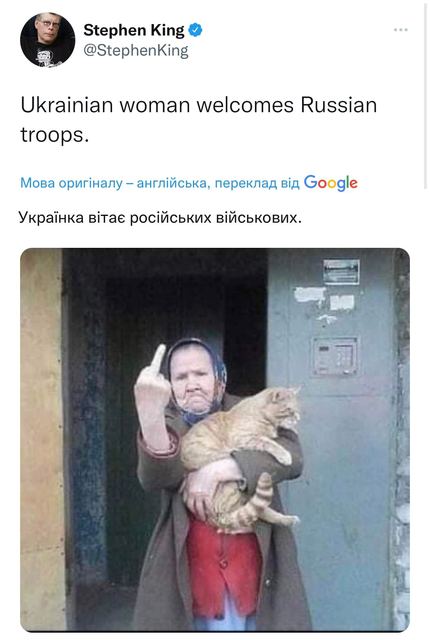Open Stephen King's profile avatar picture
Viewport: 430px width, 640px height.
[x=48, y=40]
